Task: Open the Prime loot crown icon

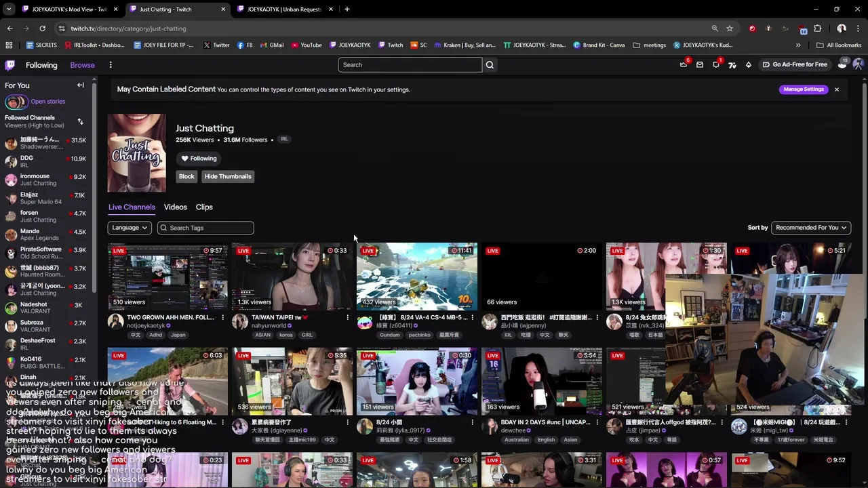Action: 684,64
